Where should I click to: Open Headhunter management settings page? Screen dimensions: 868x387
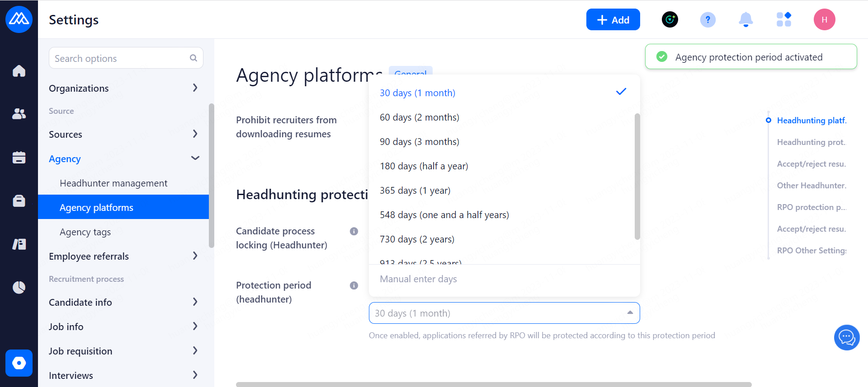pyautogui.click(x=113, y=183)
